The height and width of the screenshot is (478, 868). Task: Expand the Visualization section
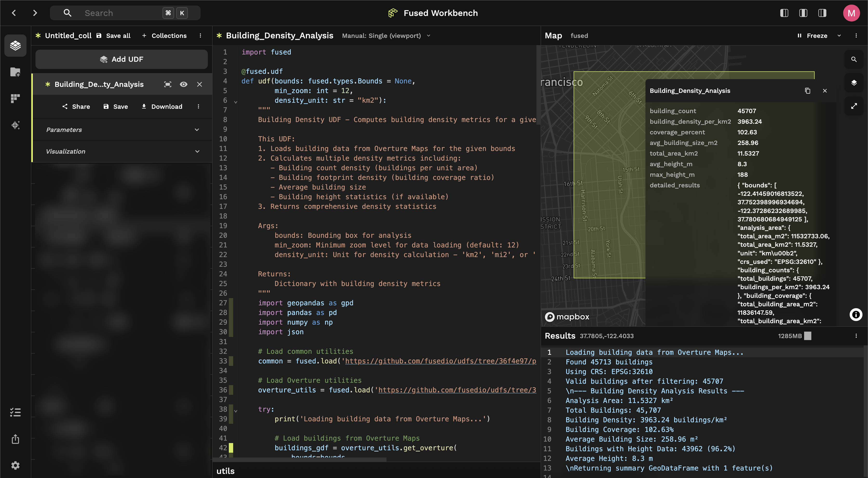[x=123, y=151]
